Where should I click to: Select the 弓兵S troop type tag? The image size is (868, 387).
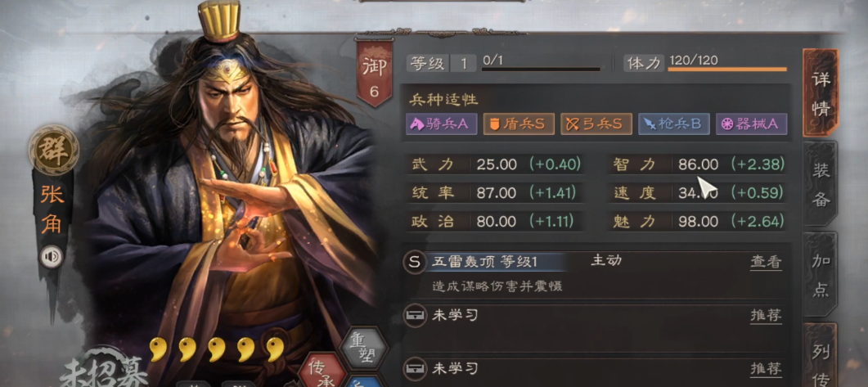tap(596, 124)
